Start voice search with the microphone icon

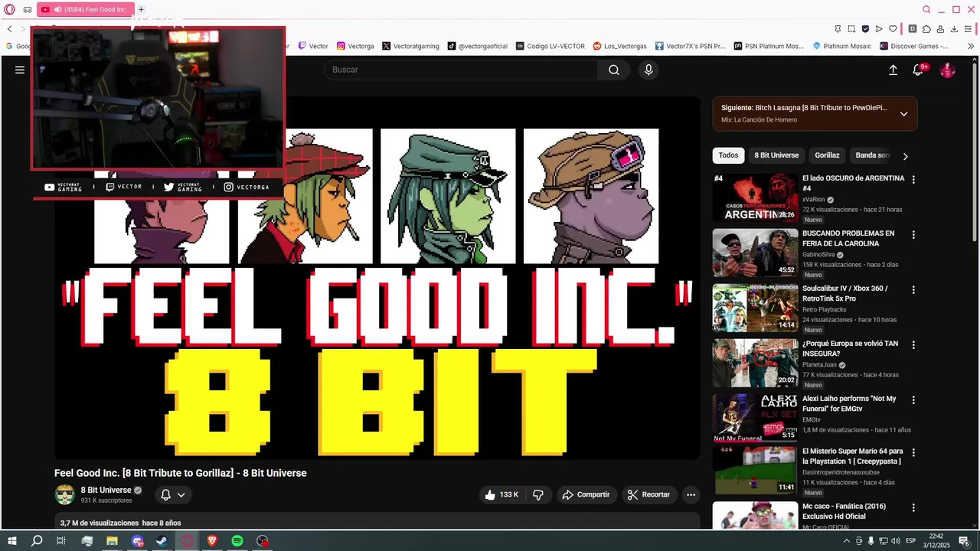click(x=648, y=70)
